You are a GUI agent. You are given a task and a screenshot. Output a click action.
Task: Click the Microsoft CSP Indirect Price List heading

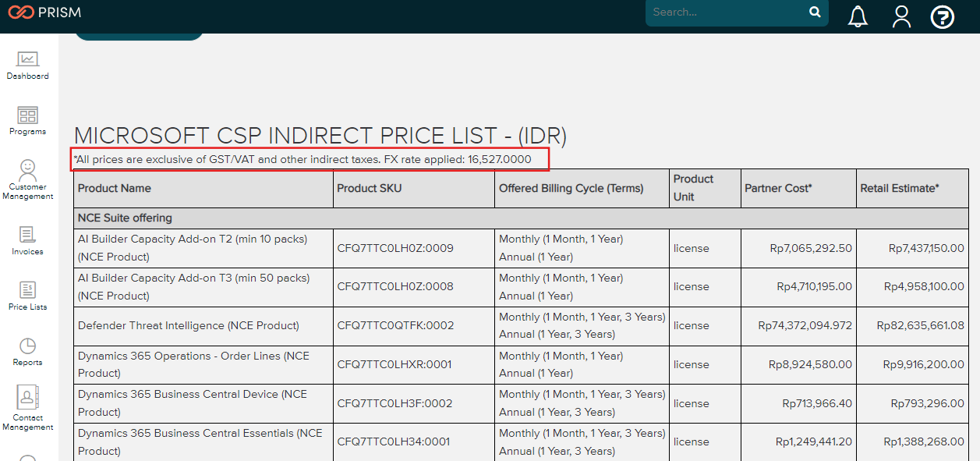point(320,136)
